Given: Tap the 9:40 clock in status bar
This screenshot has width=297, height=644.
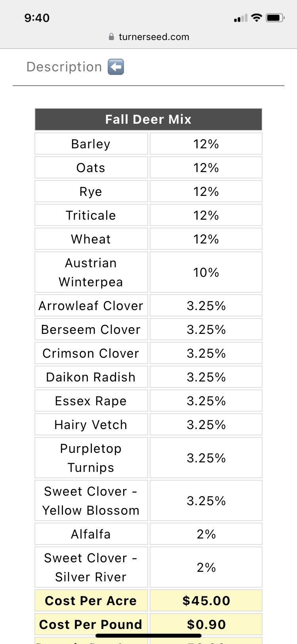Looking at the screenshot, I should point(37,18).
